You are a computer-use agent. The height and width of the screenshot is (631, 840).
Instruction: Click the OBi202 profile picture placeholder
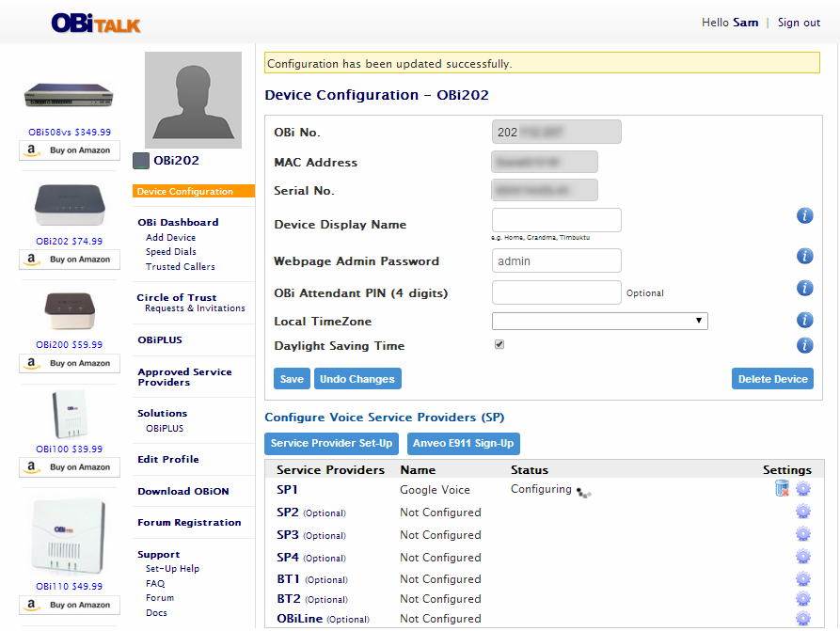tap(193, 99)
